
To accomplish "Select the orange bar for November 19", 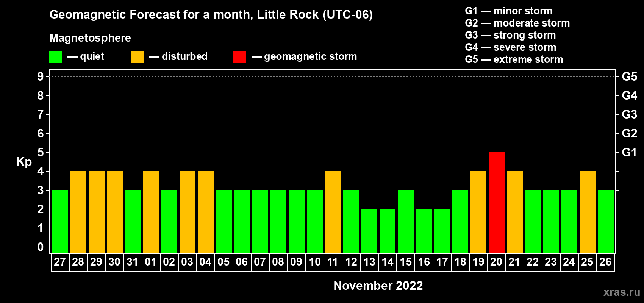I will point(478,212).
